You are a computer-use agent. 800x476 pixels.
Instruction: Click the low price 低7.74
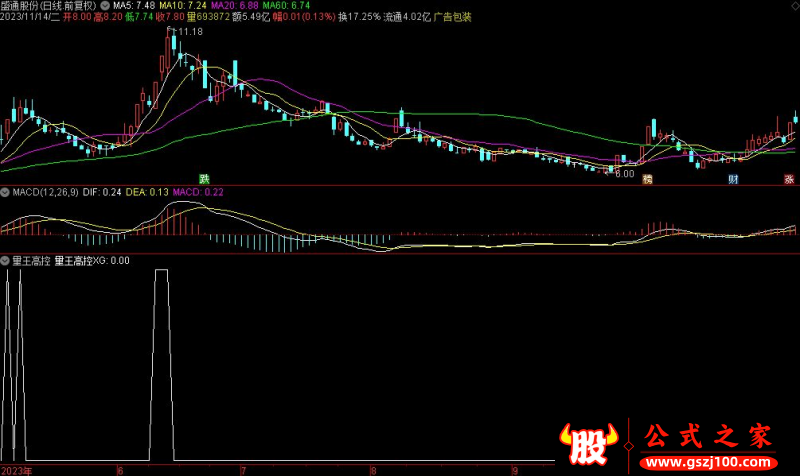[139, 17]
